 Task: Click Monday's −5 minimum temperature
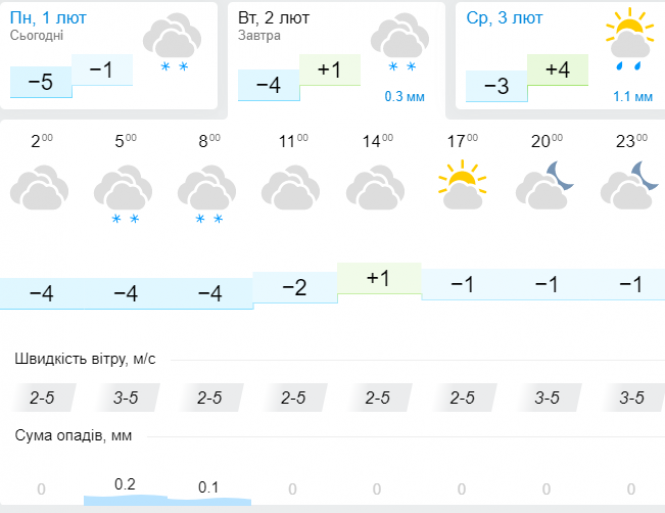(x=40, y=82)
